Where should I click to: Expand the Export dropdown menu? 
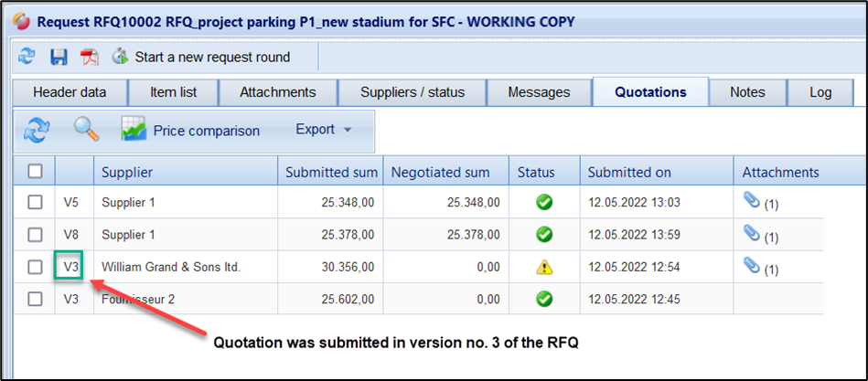click(x=324, y=130)
